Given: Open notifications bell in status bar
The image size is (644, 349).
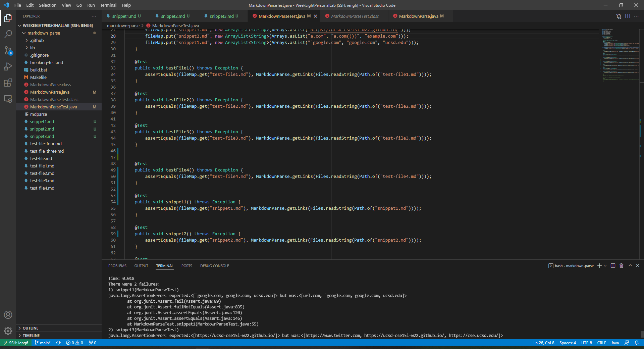Looking at the screenshot, I should pyautogui.click(x=636, y=343).
